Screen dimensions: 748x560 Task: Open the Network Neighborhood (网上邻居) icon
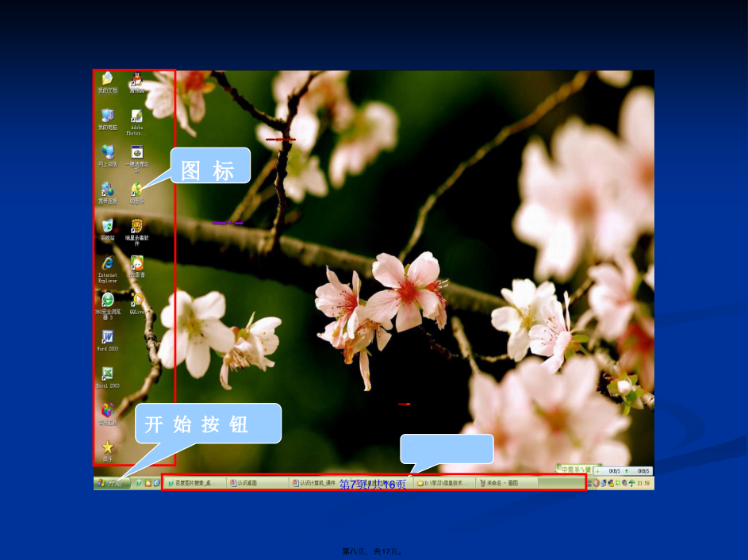[107, 156]
